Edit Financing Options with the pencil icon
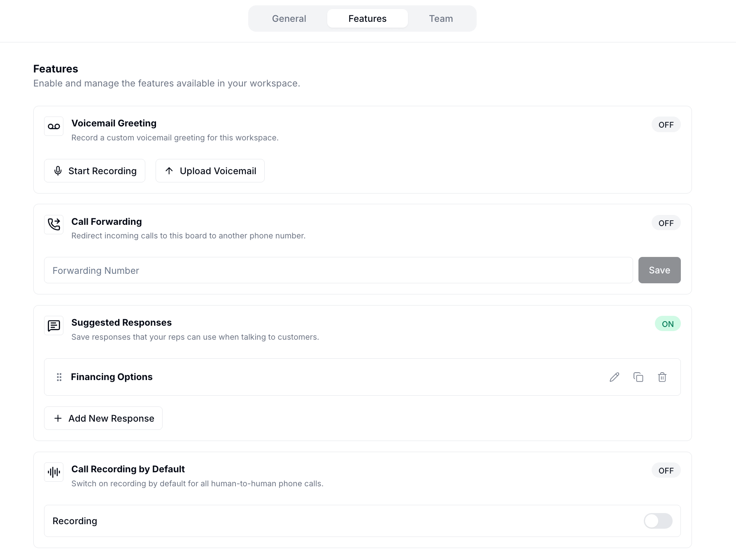736x560 pixels. 615,377
